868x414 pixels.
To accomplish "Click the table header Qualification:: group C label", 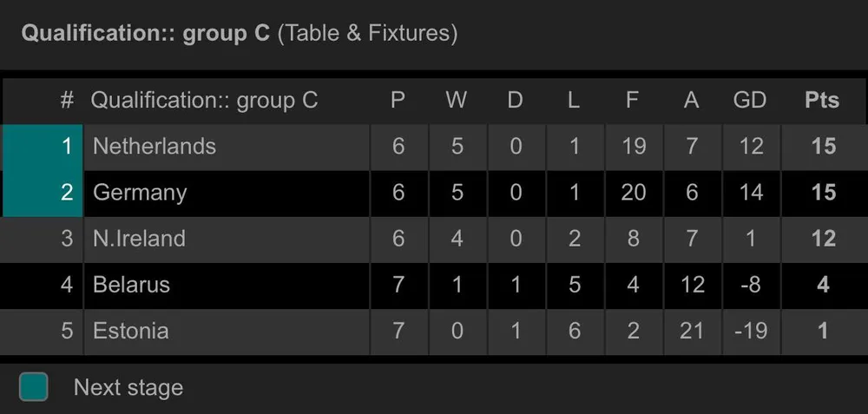I will [x=204, y=101].
